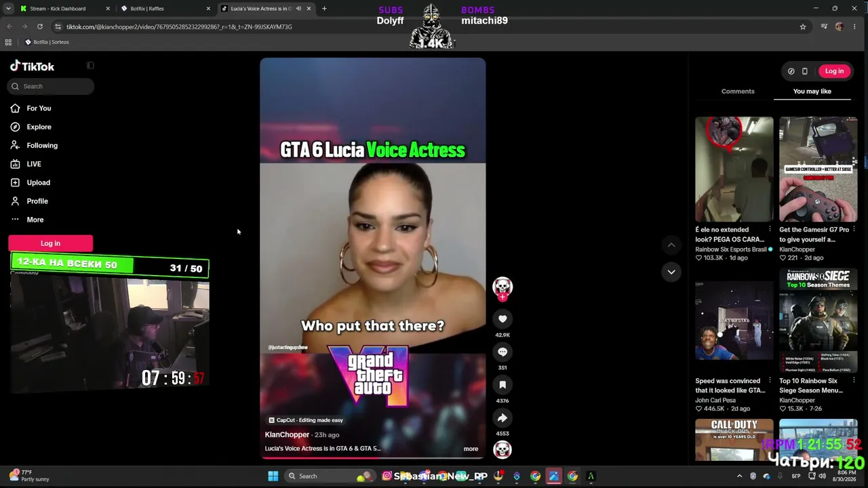Save video with the bookmark icon
This screenshot has height=488, width=868.
(x=502, y=384)
